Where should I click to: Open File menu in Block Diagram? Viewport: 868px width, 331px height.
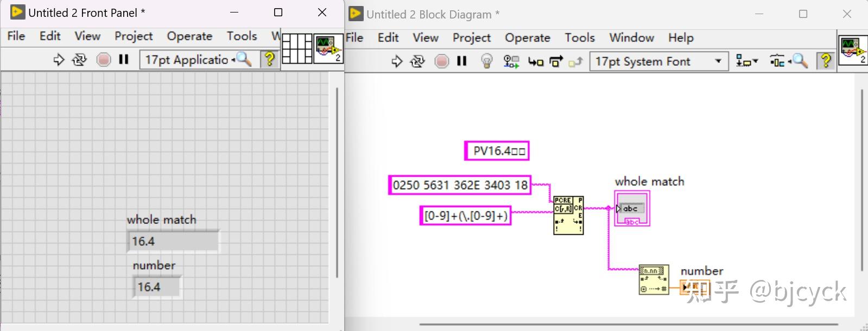(354, 38)
